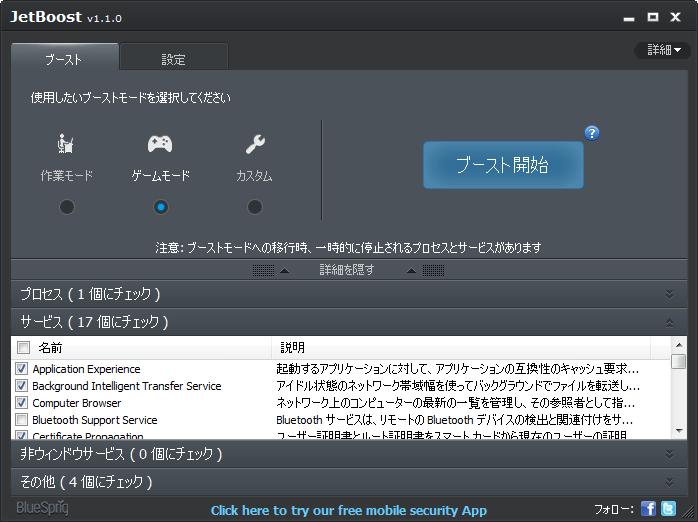Click the custom mode wrench icon
698x522 pixels.
[x=255, y=144]
